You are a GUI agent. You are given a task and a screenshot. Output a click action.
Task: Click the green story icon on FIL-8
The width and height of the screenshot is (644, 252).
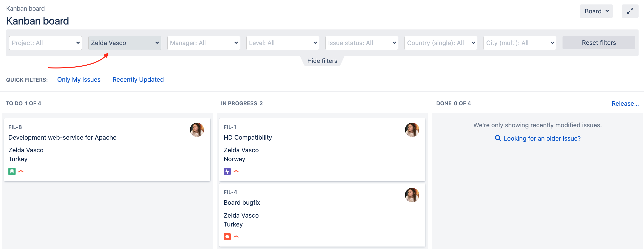click(12, 171)
